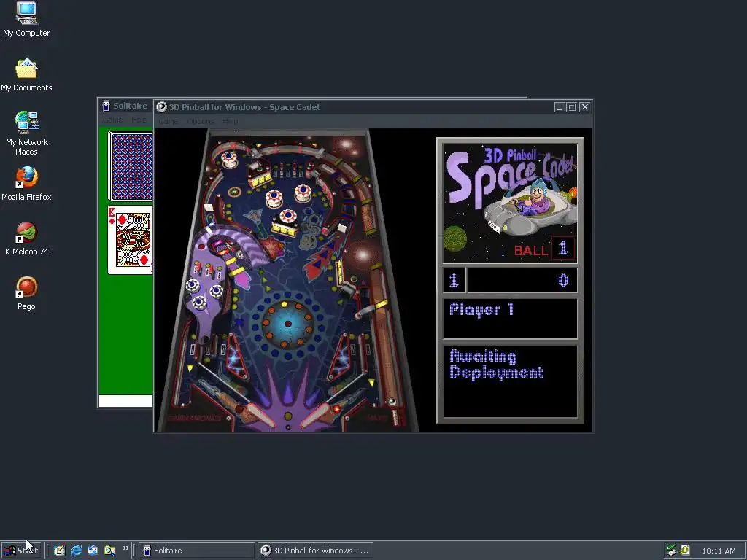Click the Pinball window title bar icon
This screenshot has width=747, height=560.
(162, 107)
